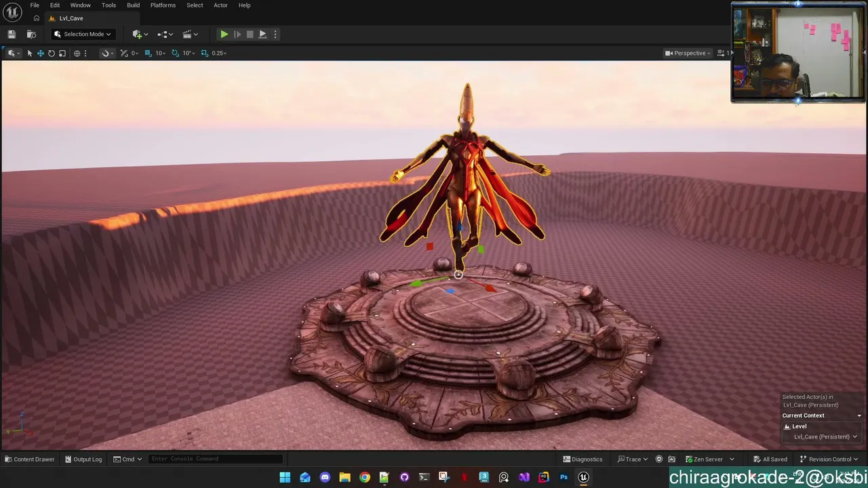
Task: Open Google Chrome from the taskbar
Action: click(365, 477)
